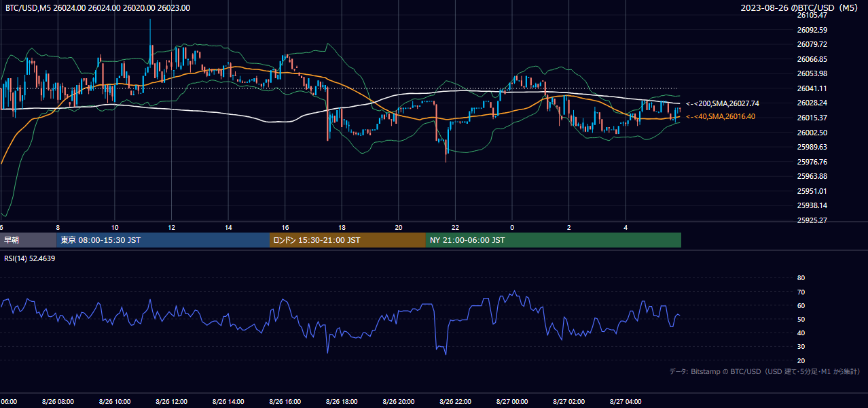Click price axis label 26002.50
Image resolution: width=868 pixels, height=408 pixels.
point(812,133)
